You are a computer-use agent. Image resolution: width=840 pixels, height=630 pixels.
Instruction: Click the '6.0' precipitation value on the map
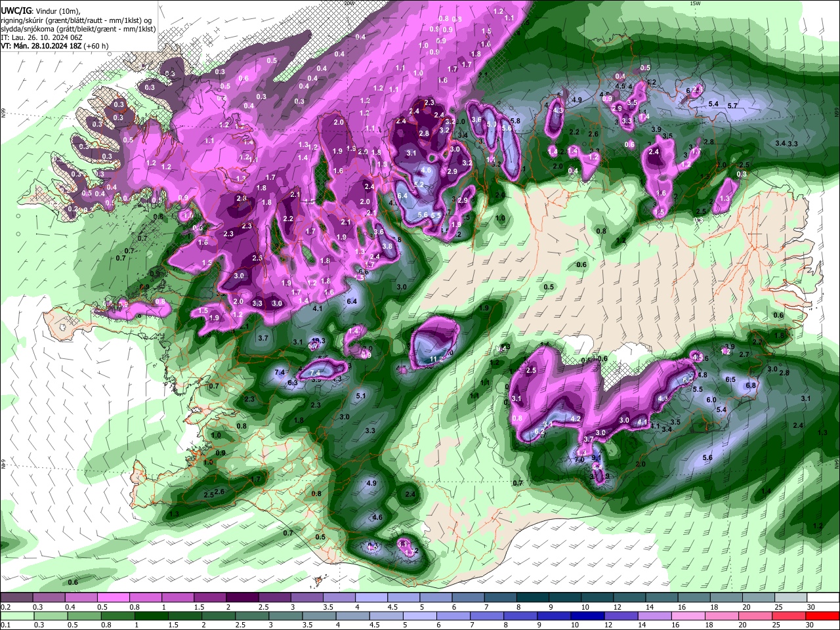pyautogui.click(x=711, y=400)
